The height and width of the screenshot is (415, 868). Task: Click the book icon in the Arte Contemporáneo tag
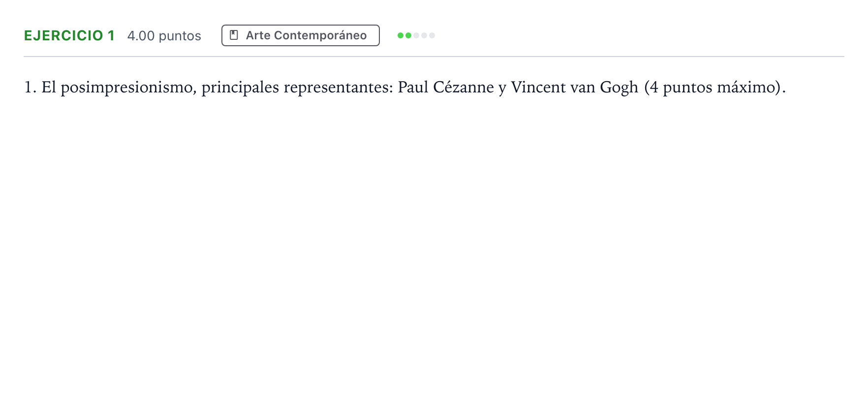[234, 35]
